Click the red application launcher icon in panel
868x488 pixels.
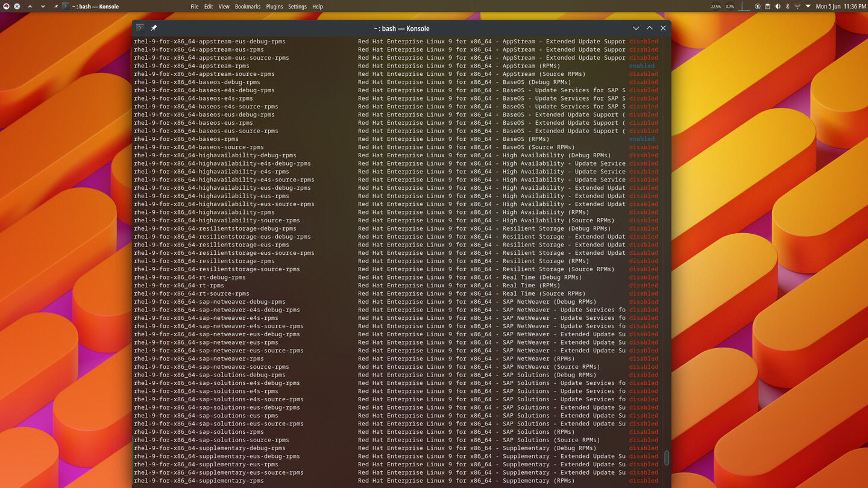point(7,6)
